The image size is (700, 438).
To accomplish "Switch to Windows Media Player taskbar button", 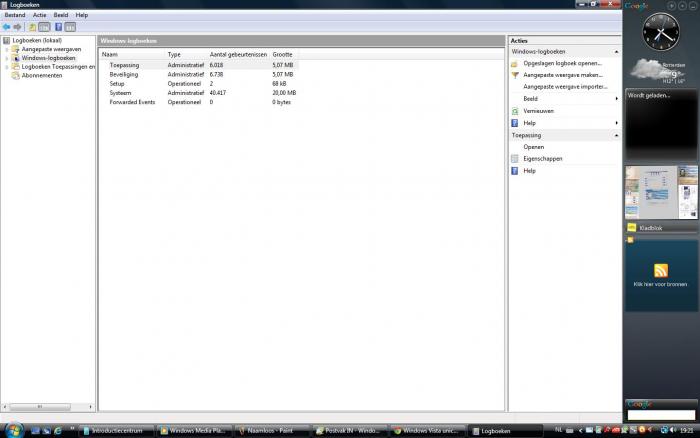I will coord(195,431).
